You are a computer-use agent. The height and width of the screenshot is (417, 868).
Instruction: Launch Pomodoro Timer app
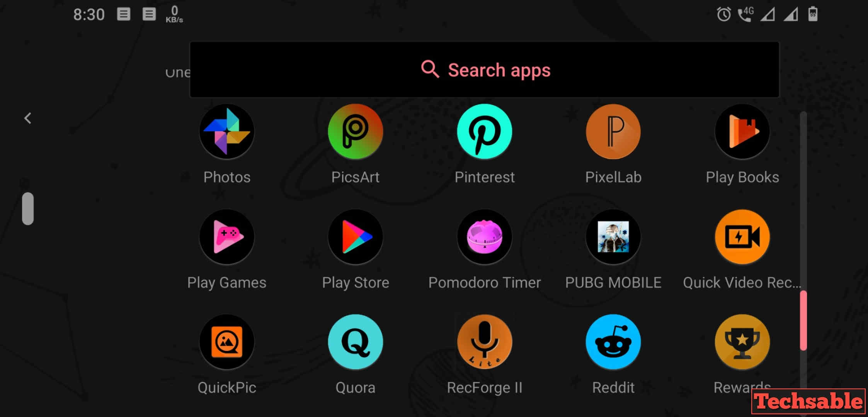point(484,250)
